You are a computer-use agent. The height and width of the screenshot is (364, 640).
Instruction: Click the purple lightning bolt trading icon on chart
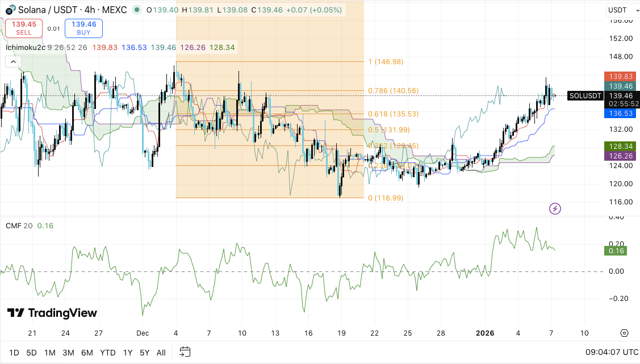[555, 209]
